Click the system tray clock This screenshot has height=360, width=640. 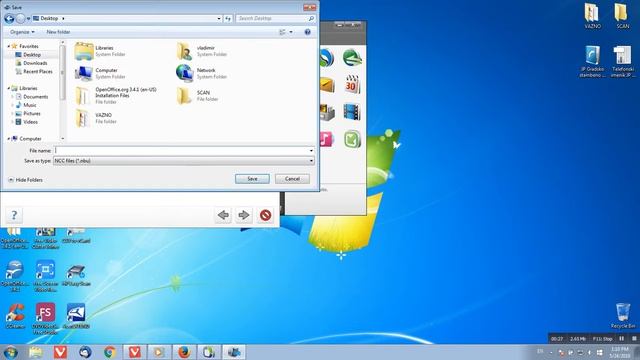(620, 352)
